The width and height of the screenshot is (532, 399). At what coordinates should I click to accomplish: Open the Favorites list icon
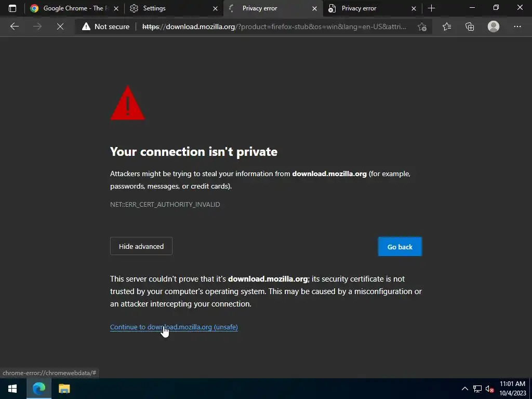[447, 26]
